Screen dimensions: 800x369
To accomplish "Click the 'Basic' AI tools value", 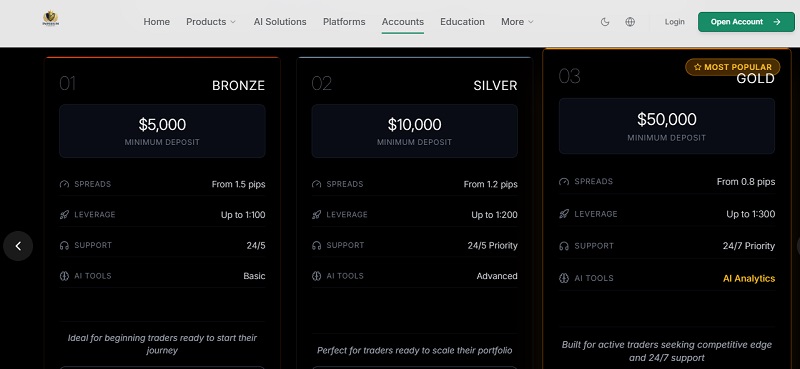I will [254, 276].
